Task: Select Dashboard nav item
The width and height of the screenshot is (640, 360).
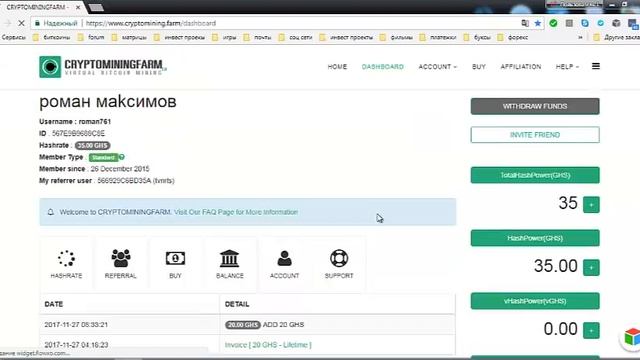Action: pos(382,67)
